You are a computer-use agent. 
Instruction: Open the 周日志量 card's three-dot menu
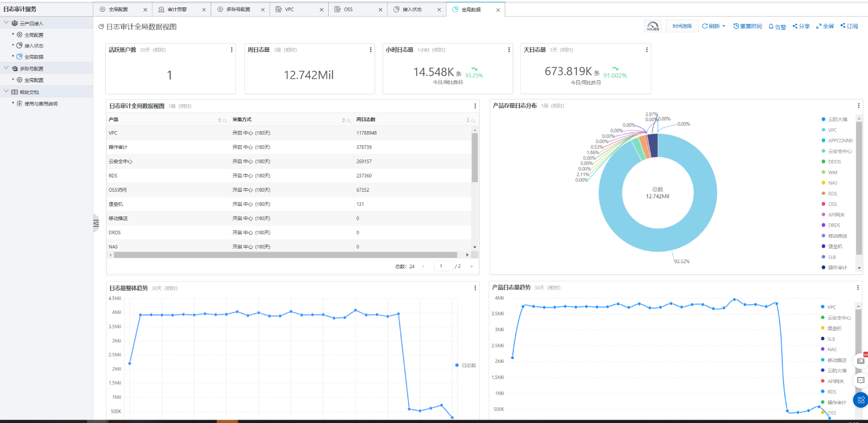click(x=370, y=50)
